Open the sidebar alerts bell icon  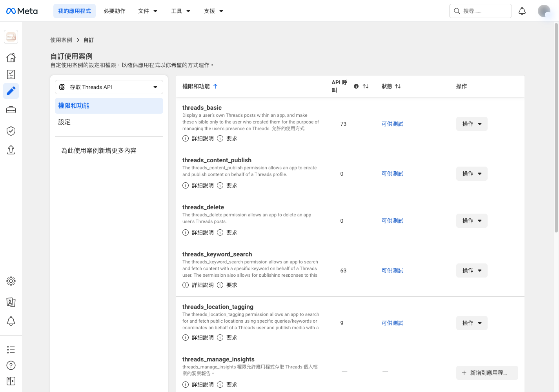pos(11,321)
